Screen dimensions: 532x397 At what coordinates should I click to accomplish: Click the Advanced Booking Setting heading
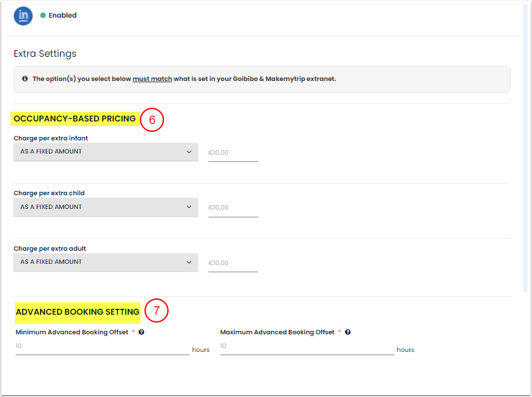(x=77, y=312)
